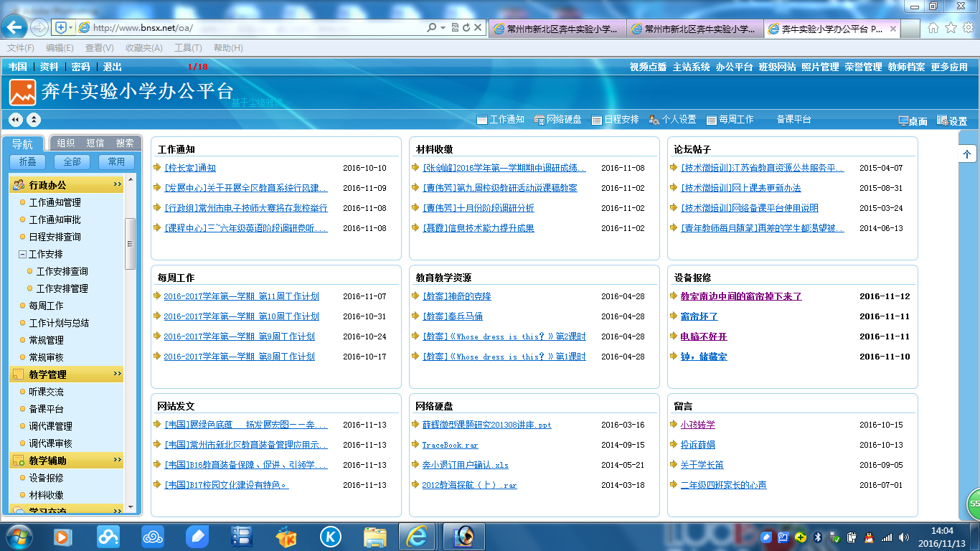Open address bar search dropdown arrow
The image size is (980, 551).
click(444, 27)
